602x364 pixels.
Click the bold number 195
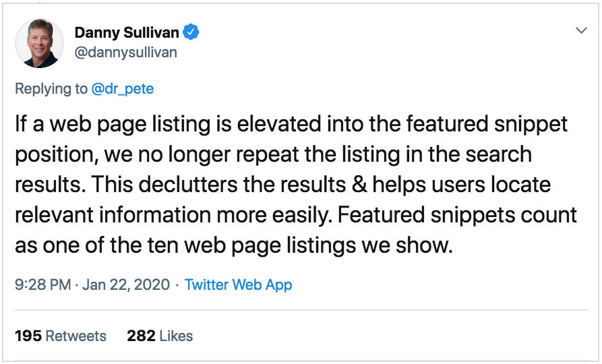point(28,336)
